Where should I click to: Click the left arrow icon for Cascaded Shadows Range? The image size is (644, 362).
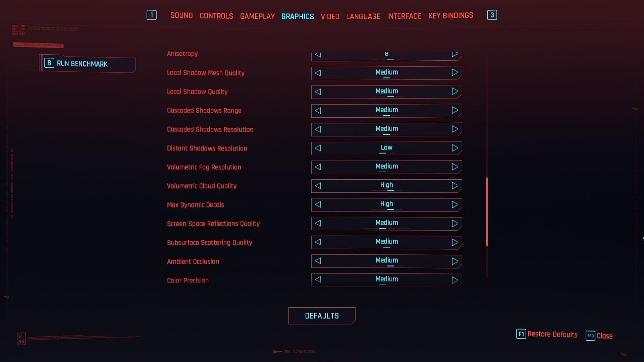(x=318, y=110)
